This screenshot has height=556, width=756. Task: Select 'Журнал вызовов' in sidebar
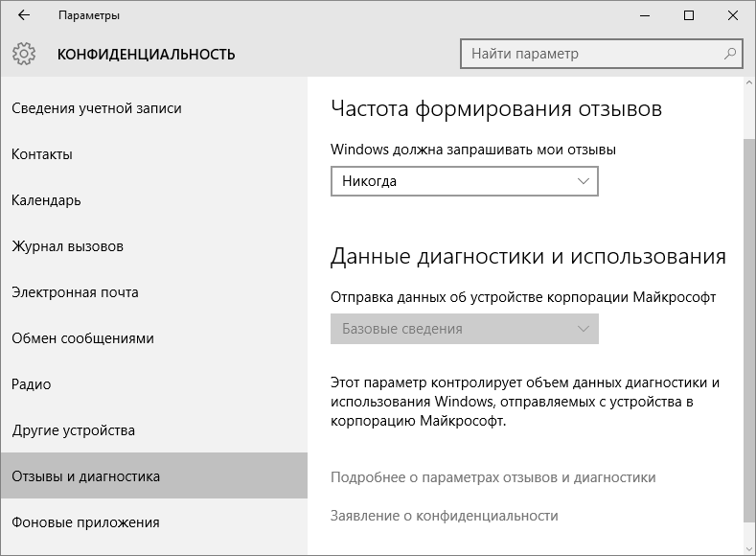click(x=154, y=246)
